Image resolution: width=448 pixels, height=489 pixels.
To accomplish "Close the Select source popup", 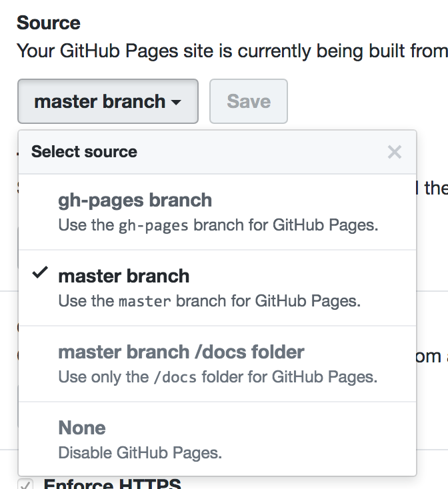I will [x=395, y=152].
